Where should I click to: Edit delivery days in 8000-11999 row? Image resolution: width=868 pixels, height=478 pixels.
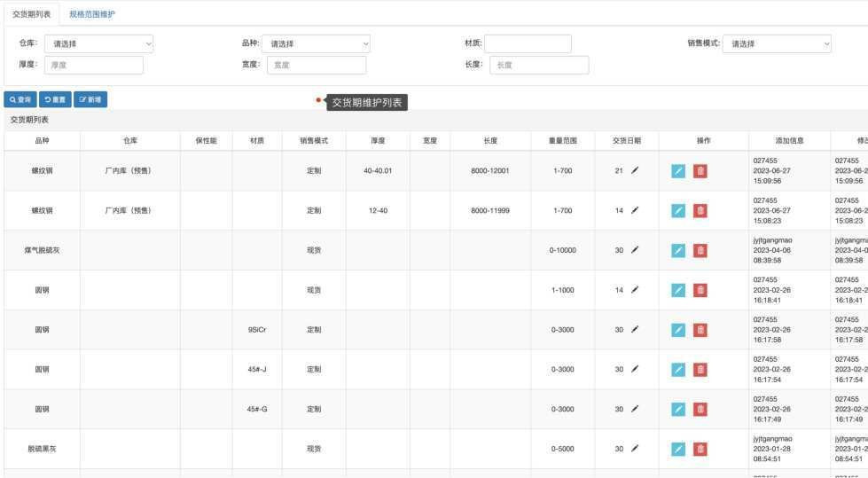click(635, 210)
